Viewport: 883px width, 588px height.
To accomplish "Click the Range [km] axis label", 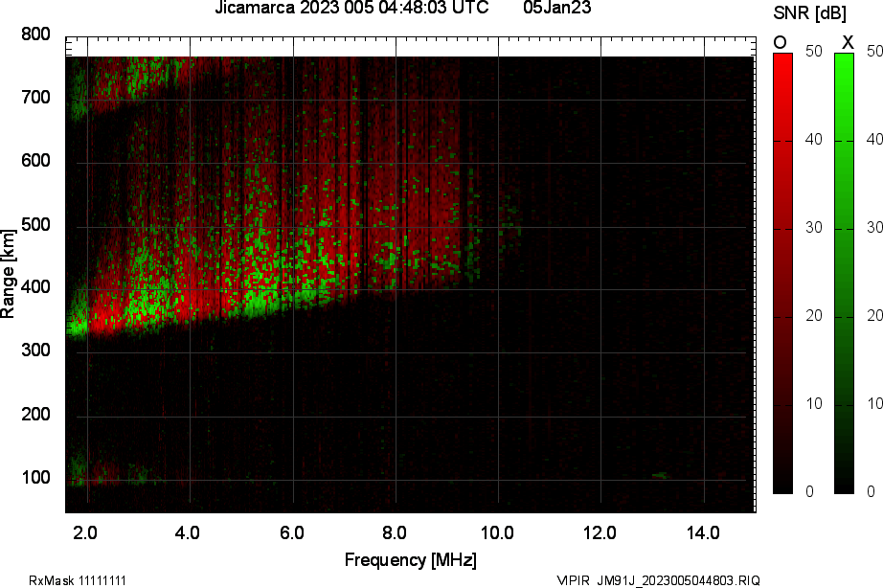I will (x=8, y=274).
